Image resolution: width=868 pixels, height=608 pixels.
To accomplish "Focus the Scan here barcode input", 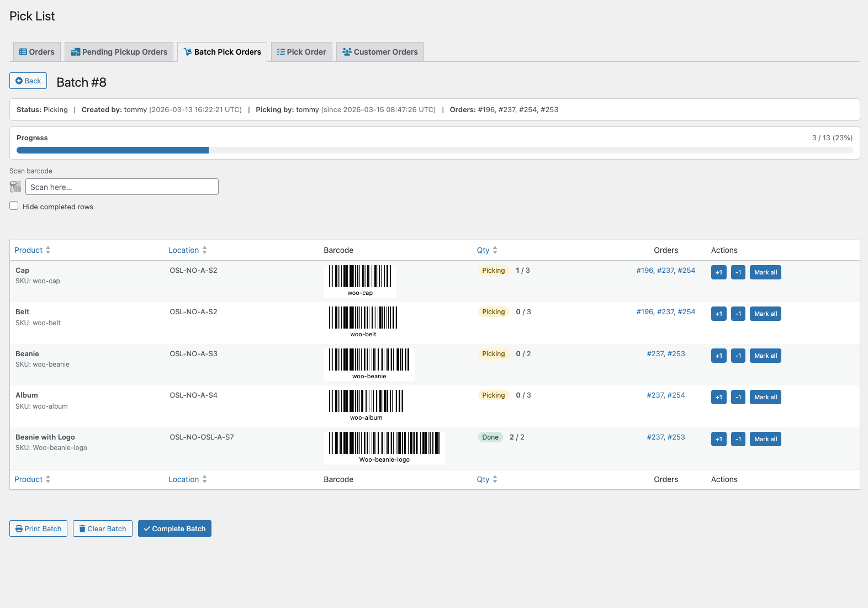I will point(122,187).
